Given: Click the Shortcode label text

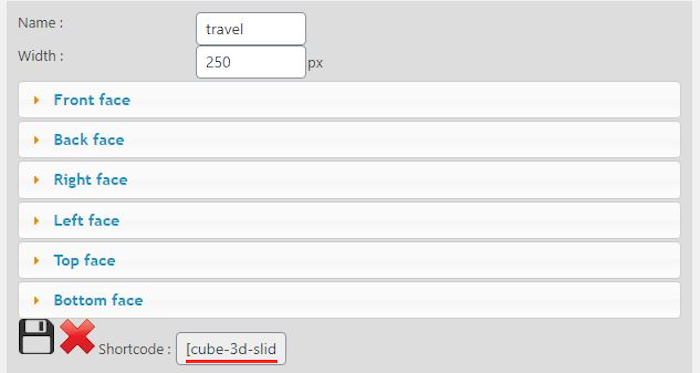Looking at the screenshot, I should (135, 349).
